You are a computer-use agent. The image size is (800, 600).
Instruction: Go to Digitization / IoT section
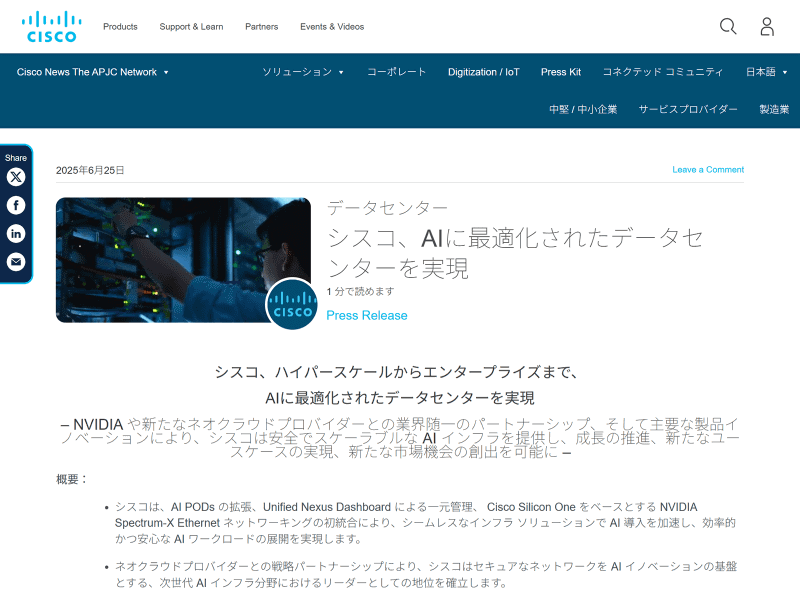coord(484,72)
